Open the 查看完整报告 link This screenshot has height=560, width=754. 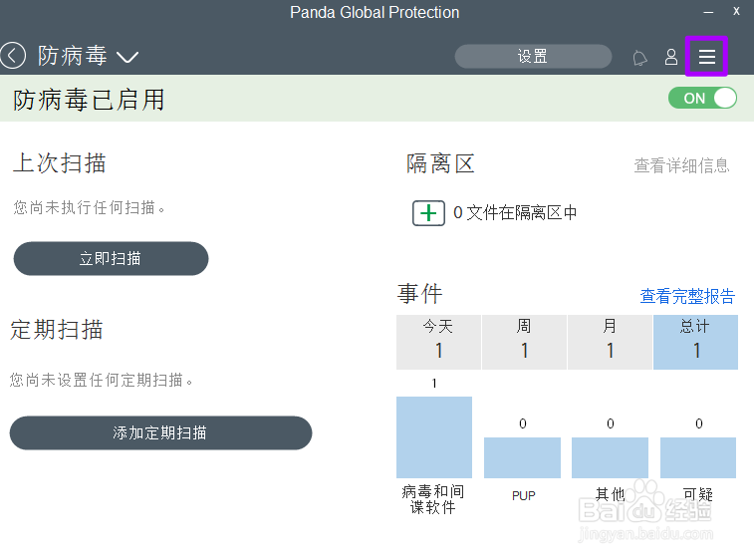point(687,296)
